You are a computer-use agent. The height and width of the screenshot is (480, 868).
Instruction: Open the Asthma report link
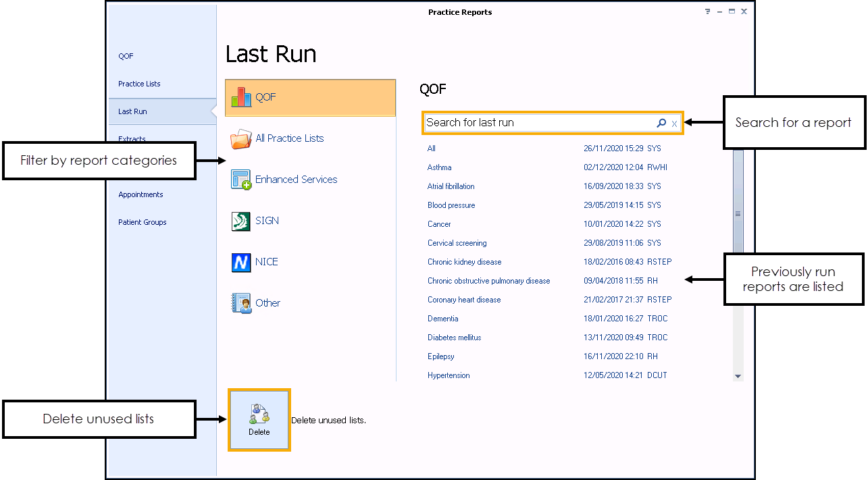pyautogui.click(x=439, y=167)
